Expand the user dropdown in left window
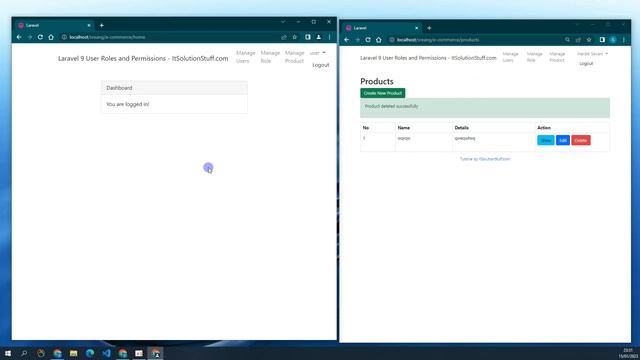Viewport: 640px width, 360px height. pos(318,53)
